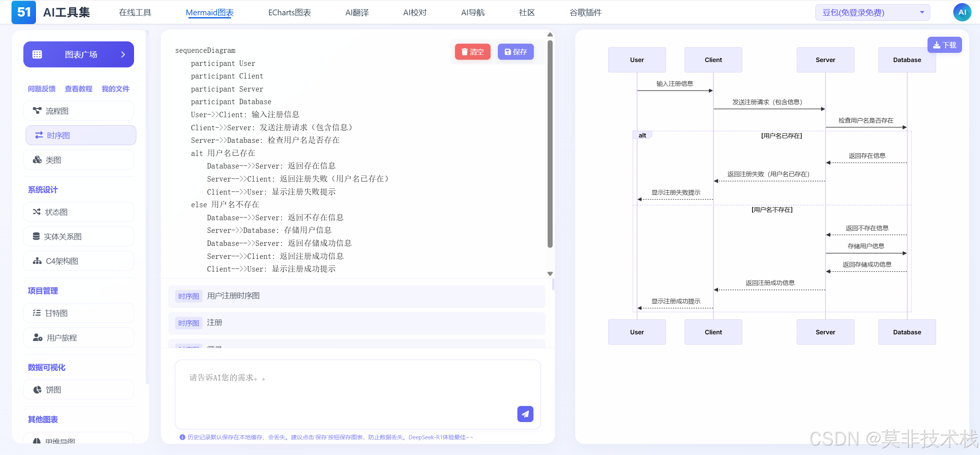Select the 饼图 pie chart item
980x455 pixels.
(x=79, y=390)
